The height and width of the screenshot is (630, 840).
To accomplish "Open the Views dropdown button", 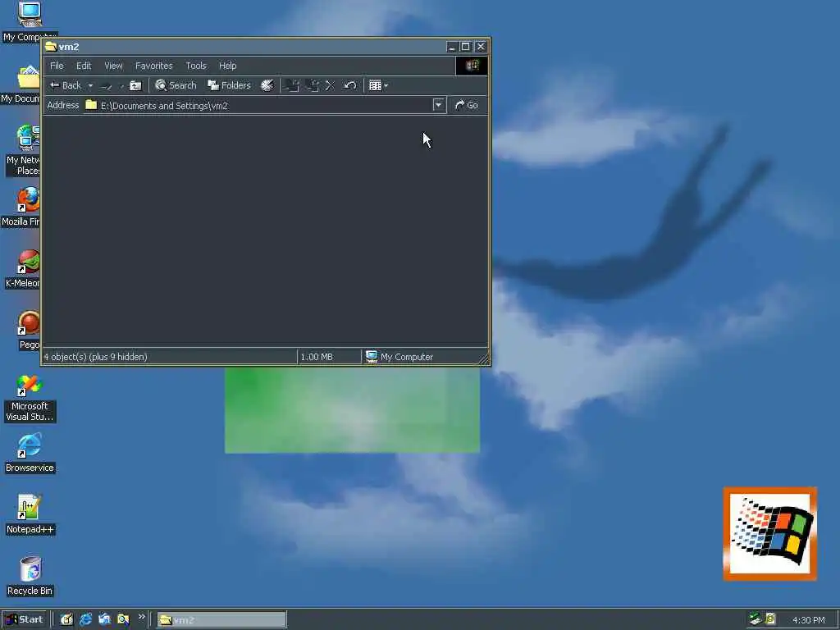I will pos(378,85).
